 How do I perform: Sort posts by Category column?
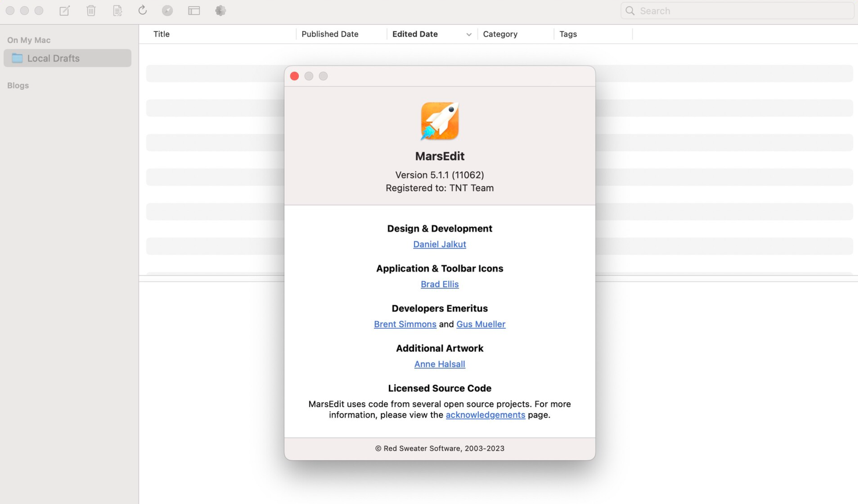pos(500,34)
